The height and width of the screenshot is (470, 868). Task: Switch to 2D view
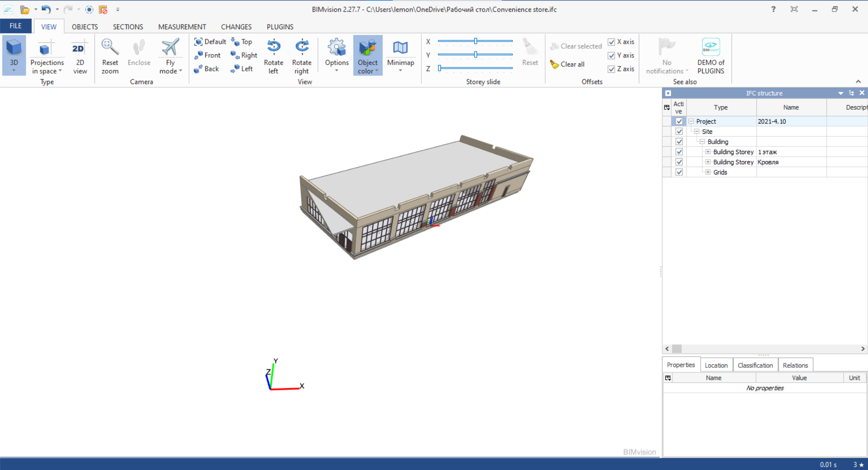pos(80,55)
